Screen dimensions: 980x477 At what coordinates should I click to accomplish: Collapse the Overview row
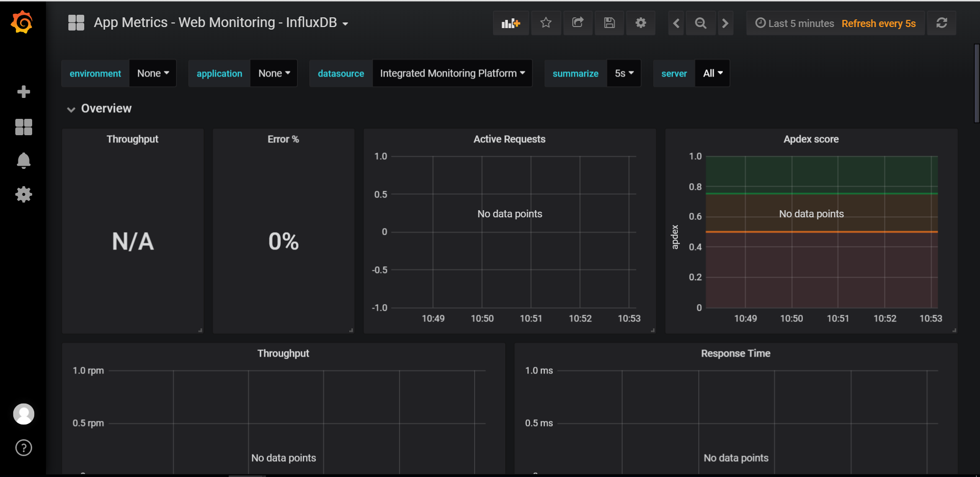coord(100,109)
